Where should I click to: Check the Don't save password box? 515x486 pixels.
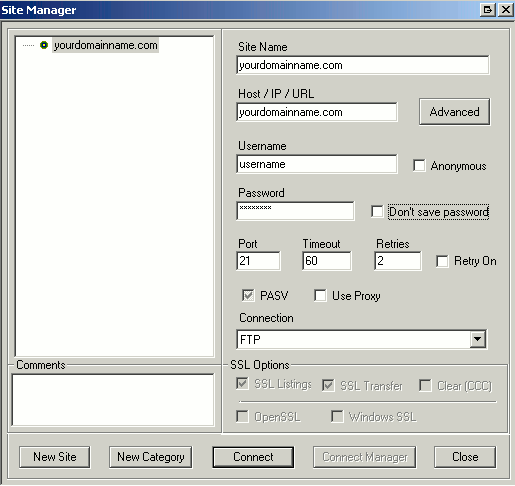tap(377, 212)
